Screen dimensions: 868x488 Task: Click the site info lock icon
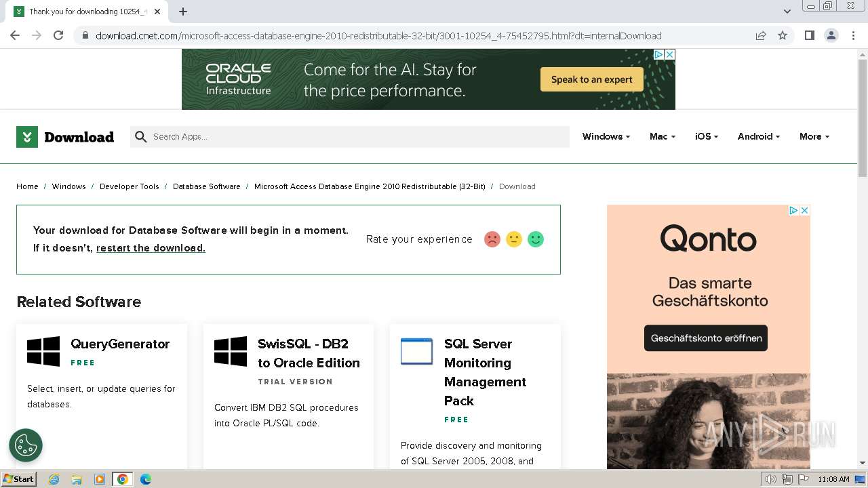[x=85, y=36]
